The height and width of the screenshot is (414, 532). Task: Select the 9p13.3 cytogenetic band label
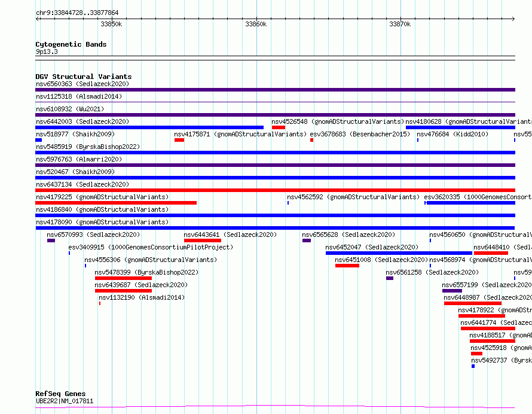pos(47,51)
